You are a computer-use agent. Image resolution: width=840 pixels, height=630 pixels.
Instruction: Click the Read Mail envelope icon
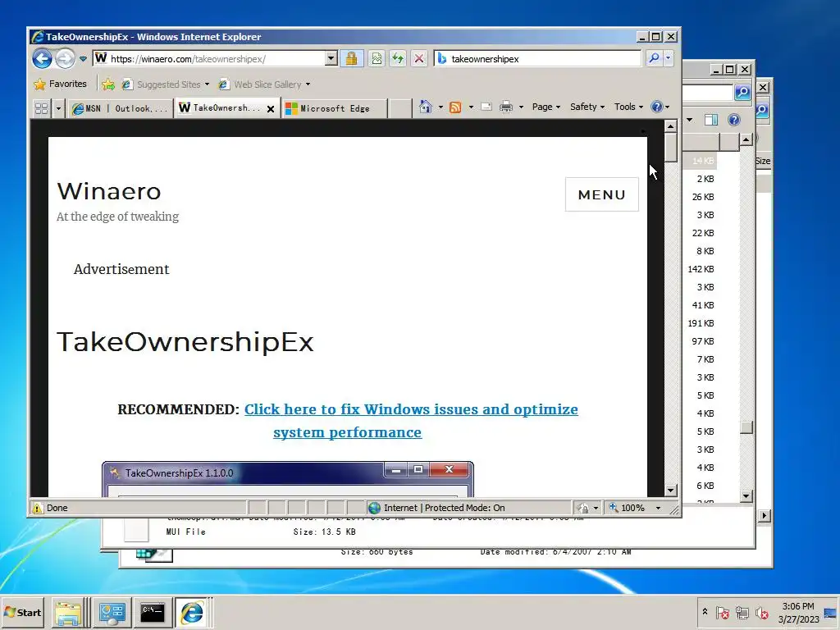coord(486,107)
